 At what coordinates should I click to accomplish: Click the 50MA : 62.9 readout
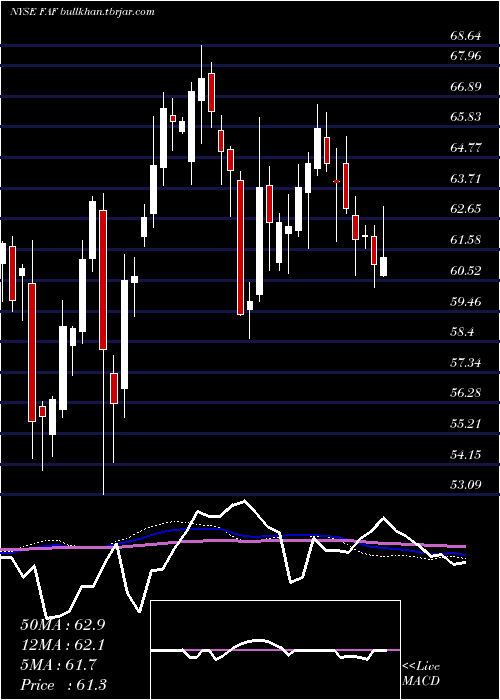tap(63, 625)
